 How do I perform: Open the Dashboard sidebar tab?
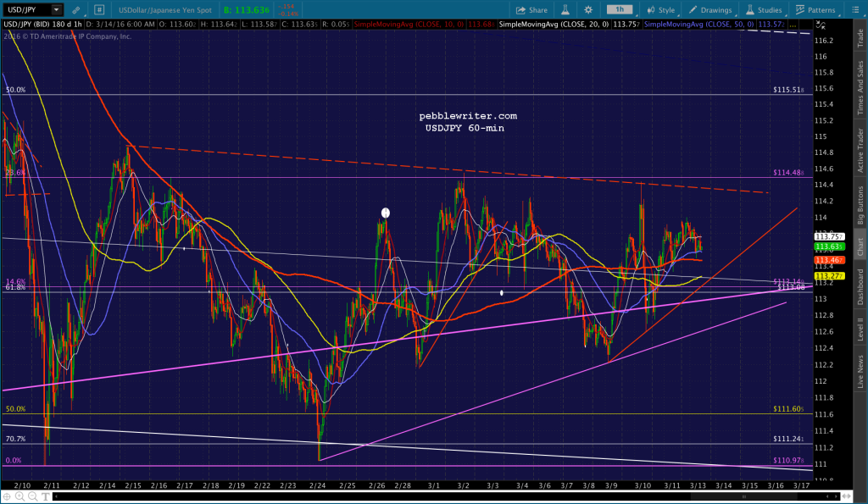860,286
